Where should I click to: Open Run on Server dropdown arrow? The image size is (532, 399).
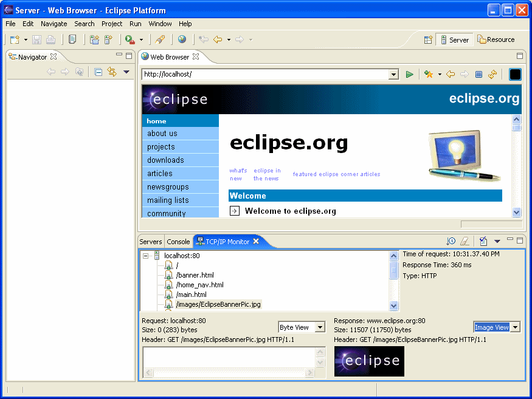[x=141, y=40]
